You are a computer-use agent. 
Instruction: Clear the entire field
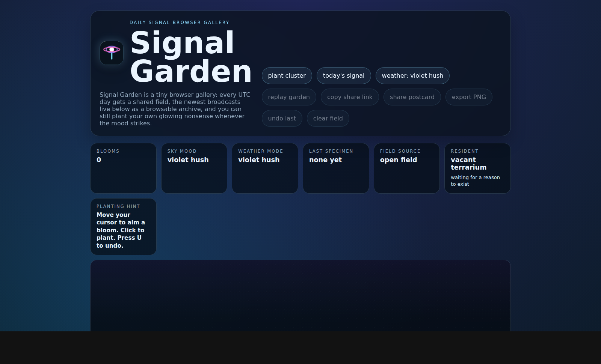[328, 119]
